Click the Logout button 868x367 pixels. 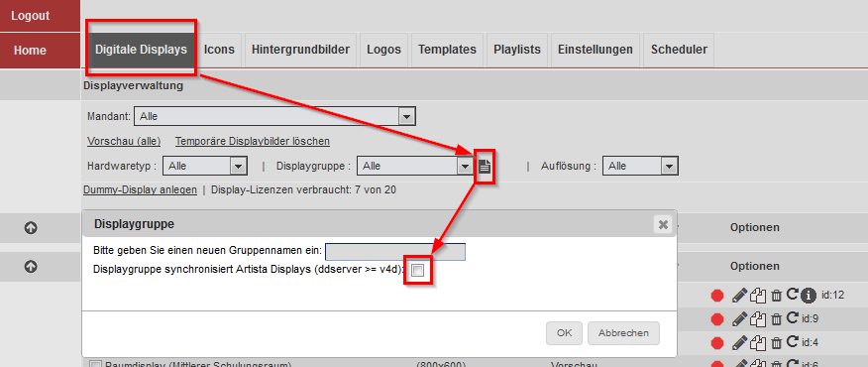(x=40, y=16)
